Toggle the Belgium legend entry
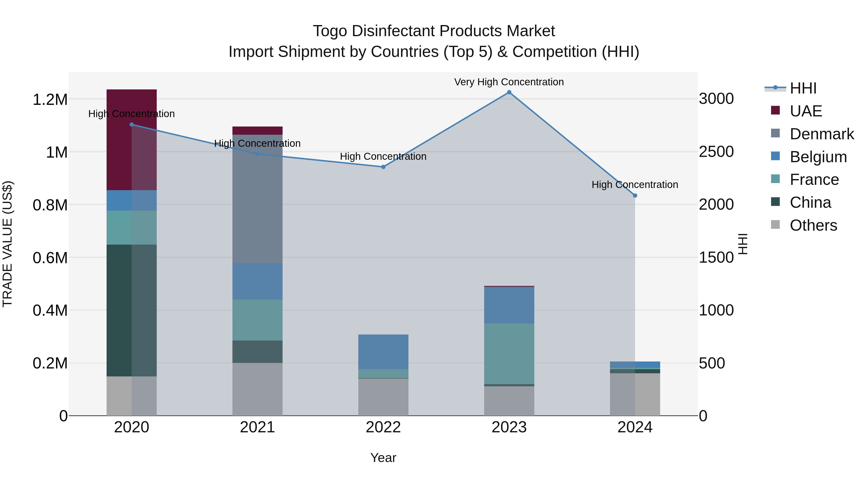This screenshot has height=488, width=868. click(x=808, y=157)
